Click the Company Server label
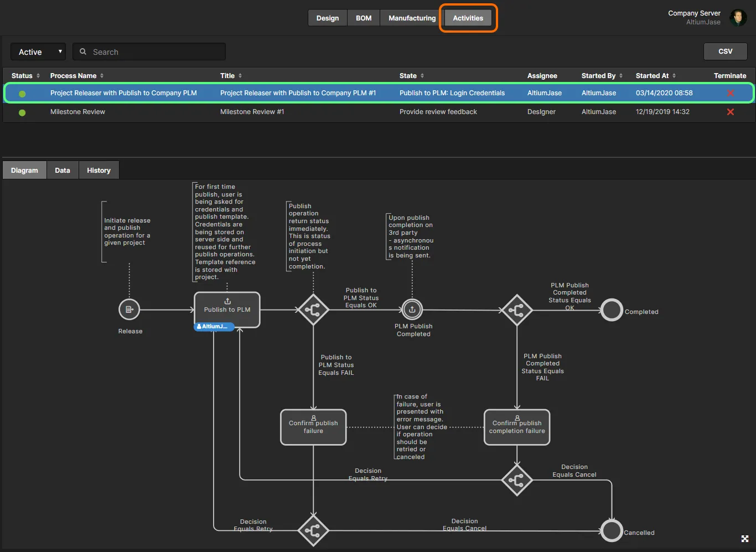756x552 pixels. [694, 13]
